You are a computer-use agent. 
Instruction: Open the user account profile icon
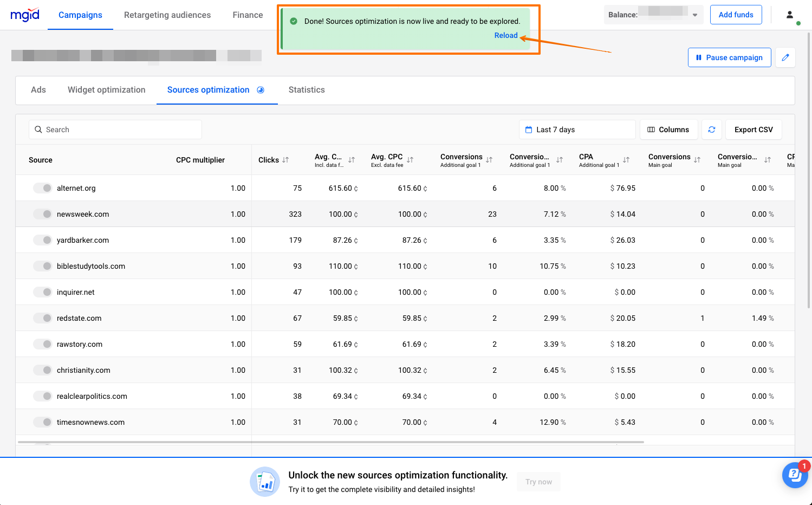pos(790,15)
